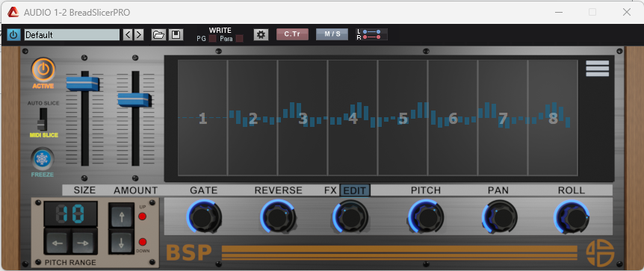
Task: Toggle the orange ACTIVE power button
Action: pos(43,70)
